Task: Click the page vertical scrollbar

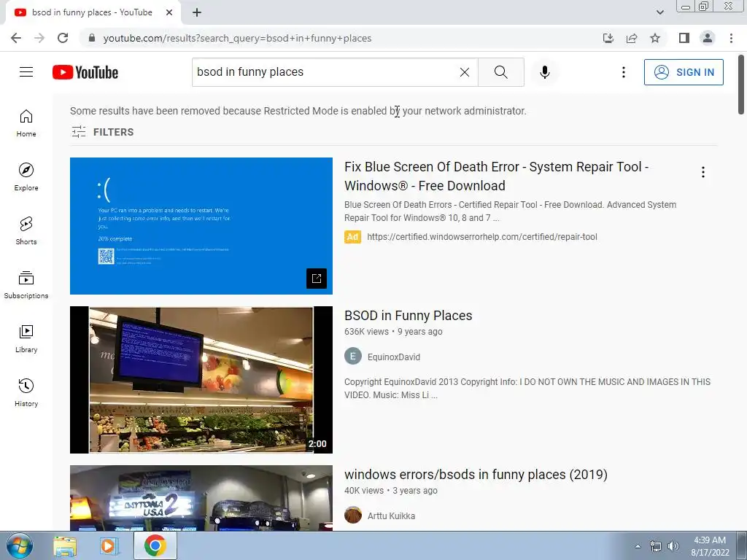Action: (741, 85)
